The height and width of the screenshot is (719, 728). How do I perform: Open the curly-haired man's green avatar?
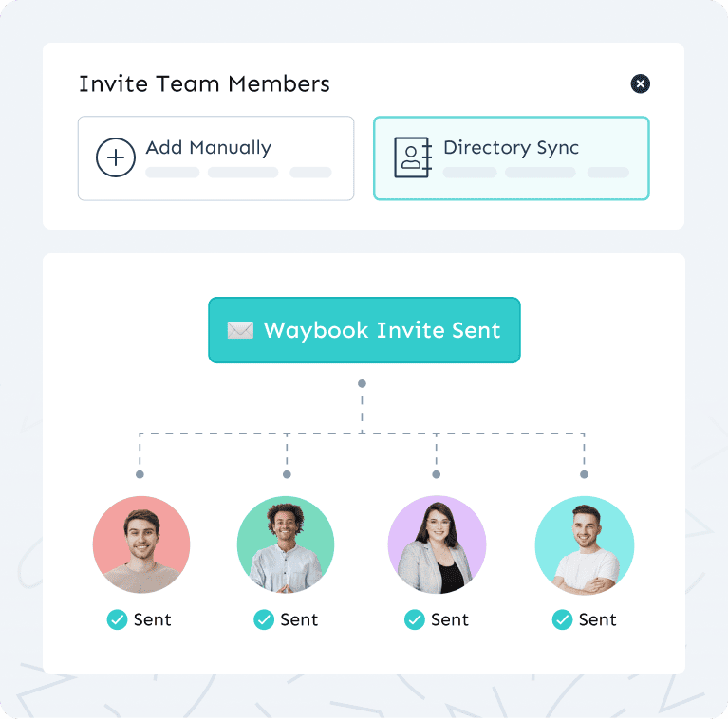[286, 544]
